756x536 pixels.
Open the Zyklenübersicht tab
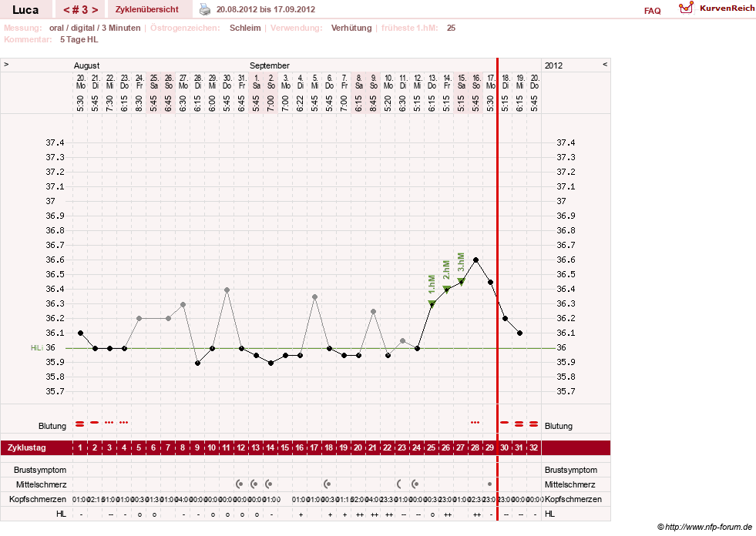click(x=147, y=10)
